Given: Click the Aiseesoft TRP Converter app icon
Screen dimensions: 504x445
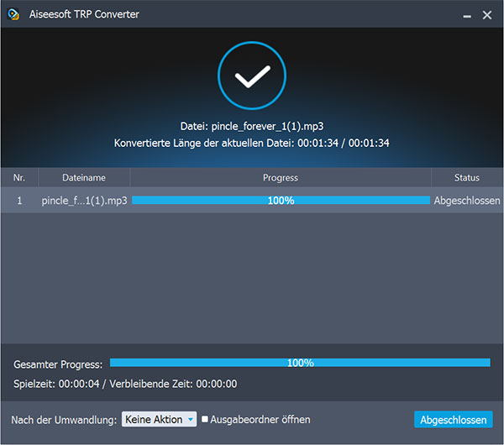Looking at the screenshot, I should [x=13, y=14].
